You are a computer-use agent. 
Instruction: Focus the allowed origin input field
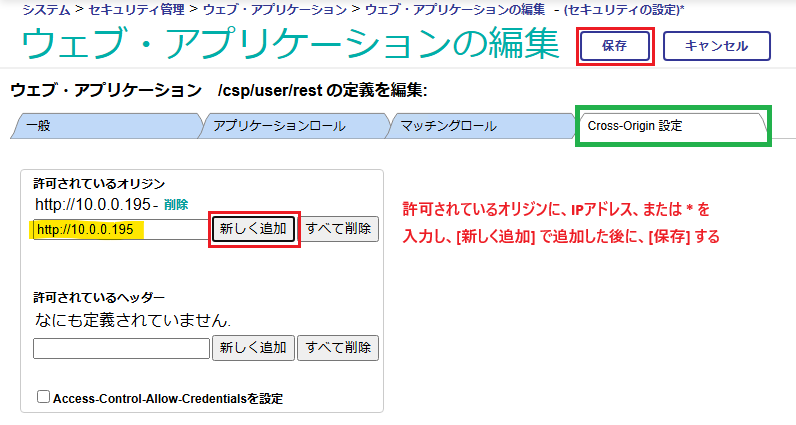[x=120, y=229]
